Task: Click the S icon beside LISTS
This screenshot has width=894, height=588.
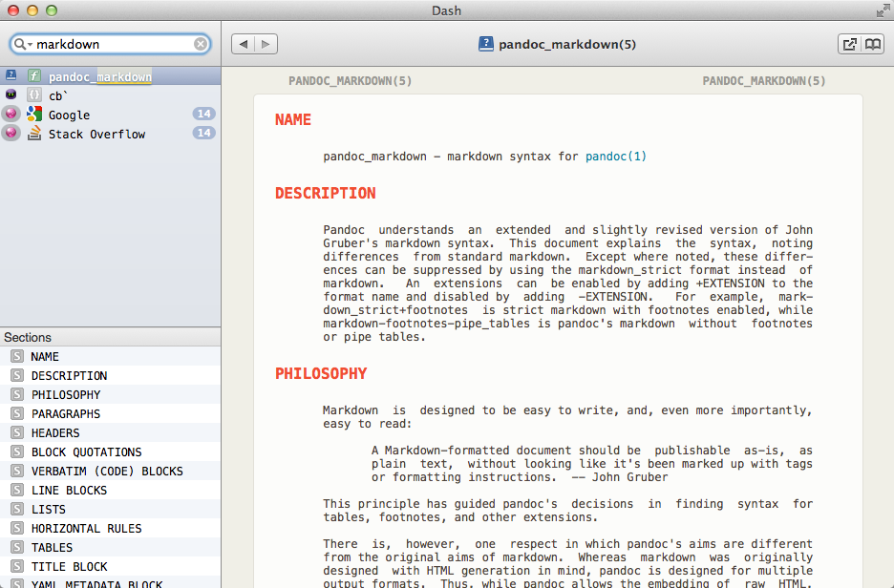Action: [x=17, y=509]
